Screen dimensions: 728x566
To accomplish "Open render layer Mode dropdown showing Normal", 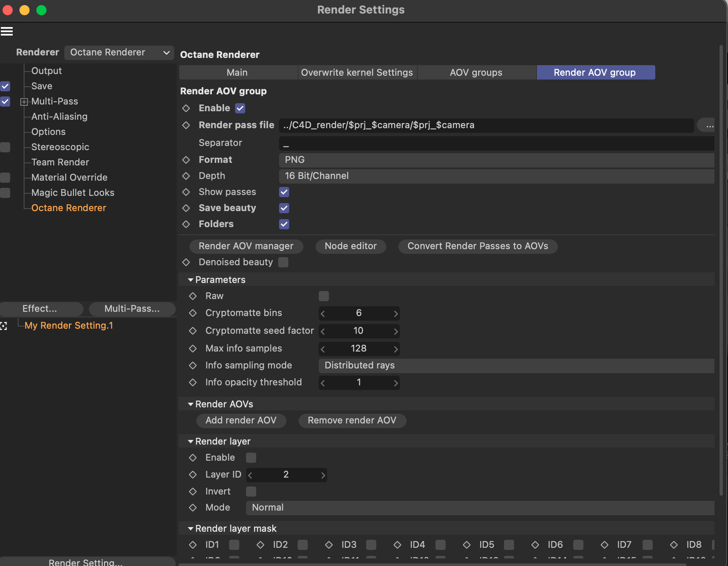I will tap(480, 508).
